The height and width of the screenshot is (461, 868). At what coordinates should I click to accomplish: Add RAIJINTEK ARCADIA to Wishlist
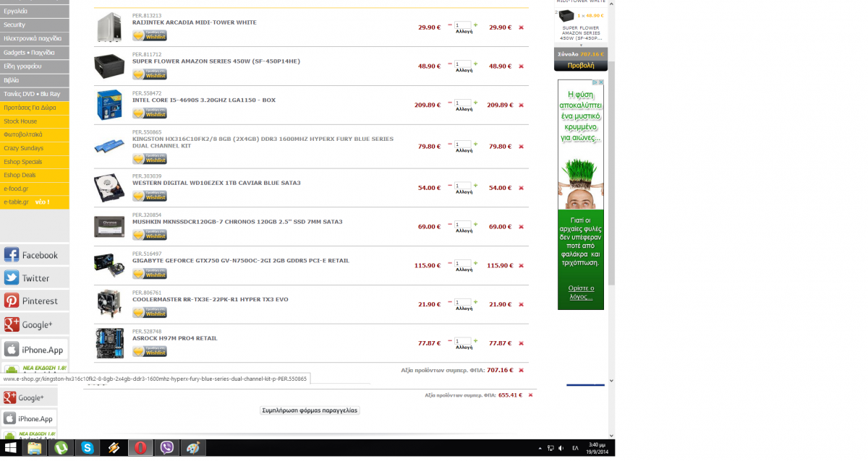[150, 36]
